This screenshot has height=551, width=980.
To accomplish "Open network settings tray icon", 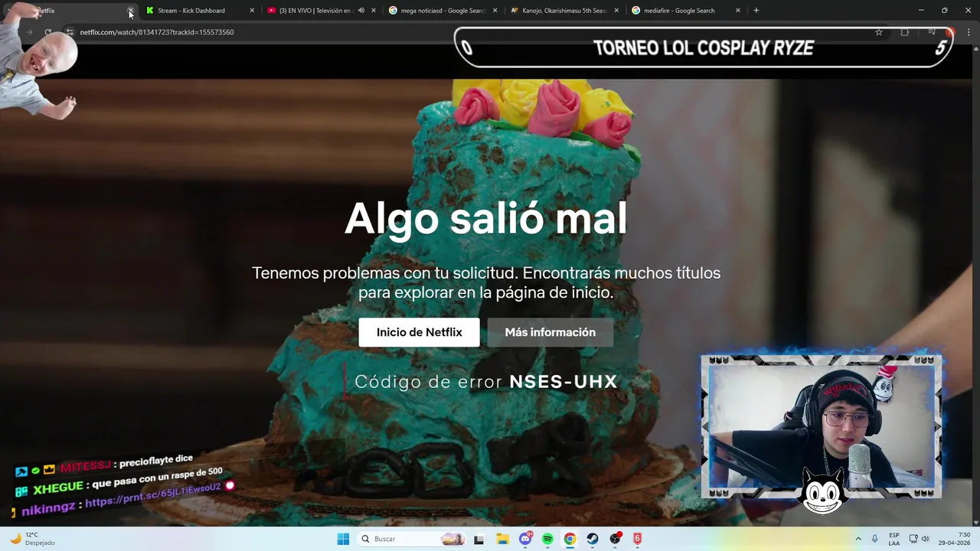I will click(x=913, y=539).
